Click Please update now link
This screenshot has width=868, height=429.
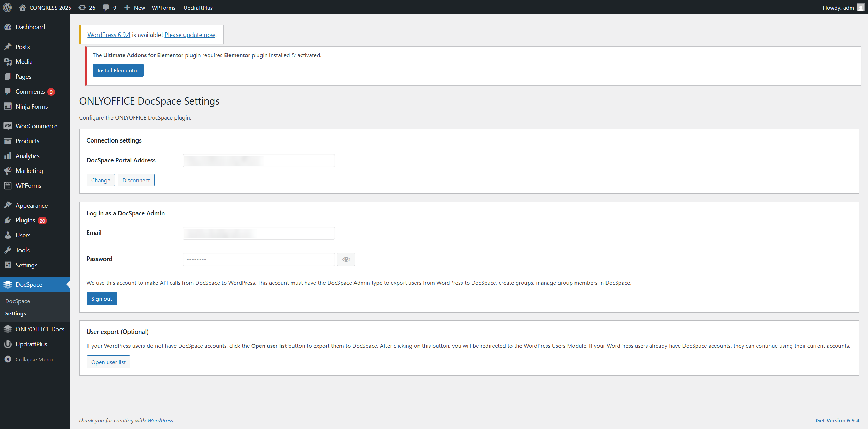pos(190,35)
